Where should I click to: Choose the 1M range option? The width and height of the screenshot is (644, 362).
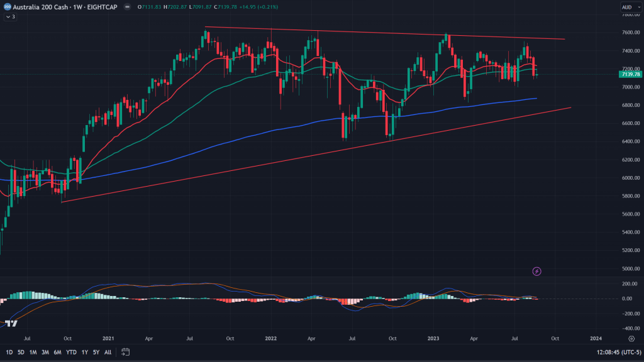pyautogui.click(x=33, y=352)
